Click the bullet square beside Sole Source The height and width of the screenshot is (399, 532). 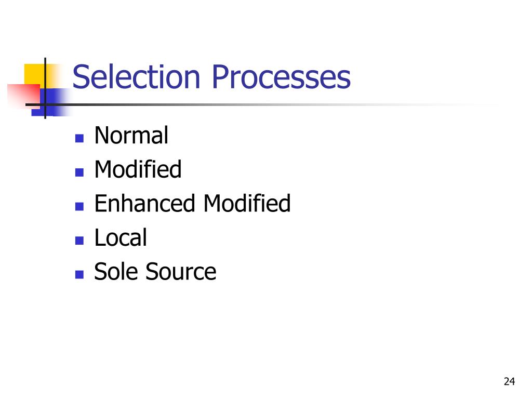[79, 274]
